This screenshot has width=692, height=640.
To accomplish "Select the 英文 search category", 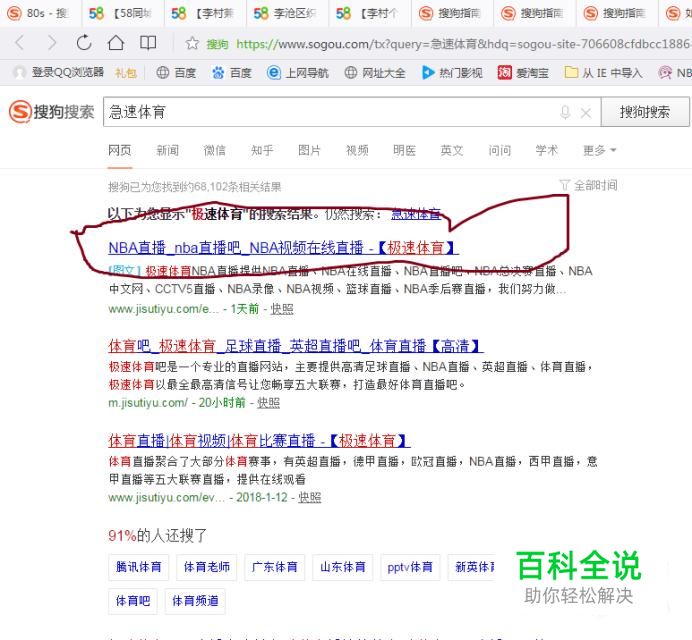I will [x=452, y=151].
